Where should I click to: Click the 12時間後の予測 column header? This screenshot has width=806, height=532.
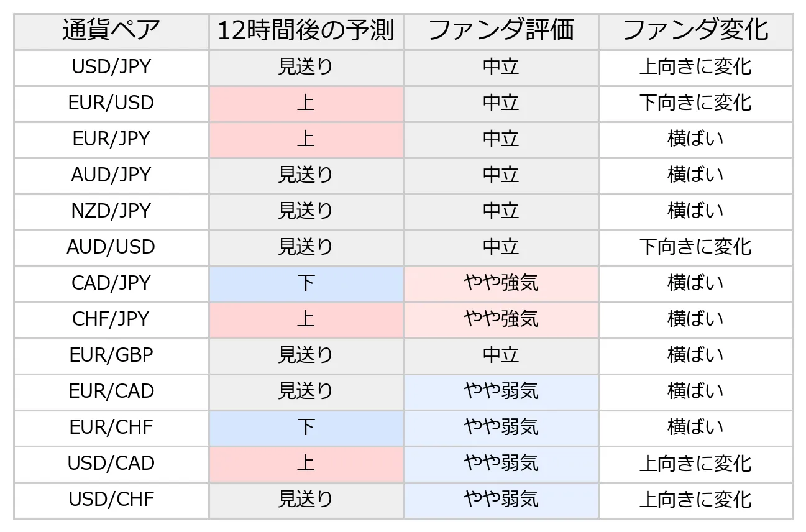coord(306,30)
